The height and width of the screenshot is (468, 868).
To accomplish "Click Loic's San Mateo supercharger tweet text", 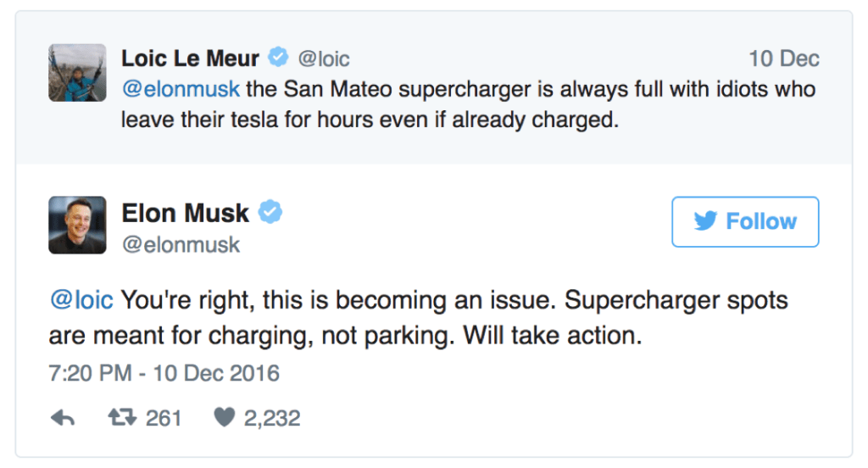I will [x=466, y=104].
